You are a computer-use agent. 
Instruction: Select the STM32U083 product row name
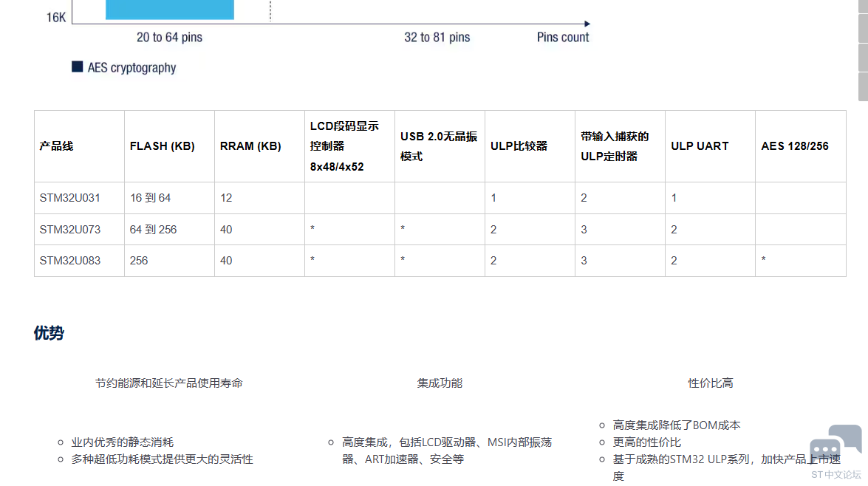click(70, 261)
